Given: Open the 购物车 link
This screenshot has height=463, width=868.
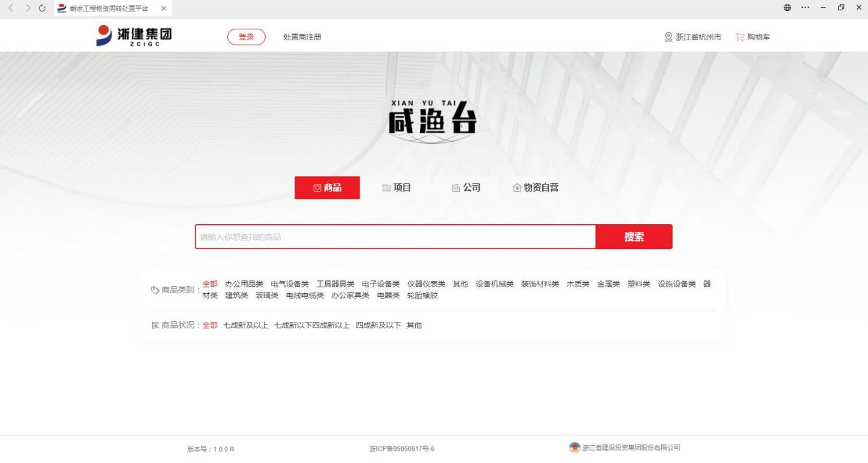Looking at the screenshot, I should [x=759, y=37].
